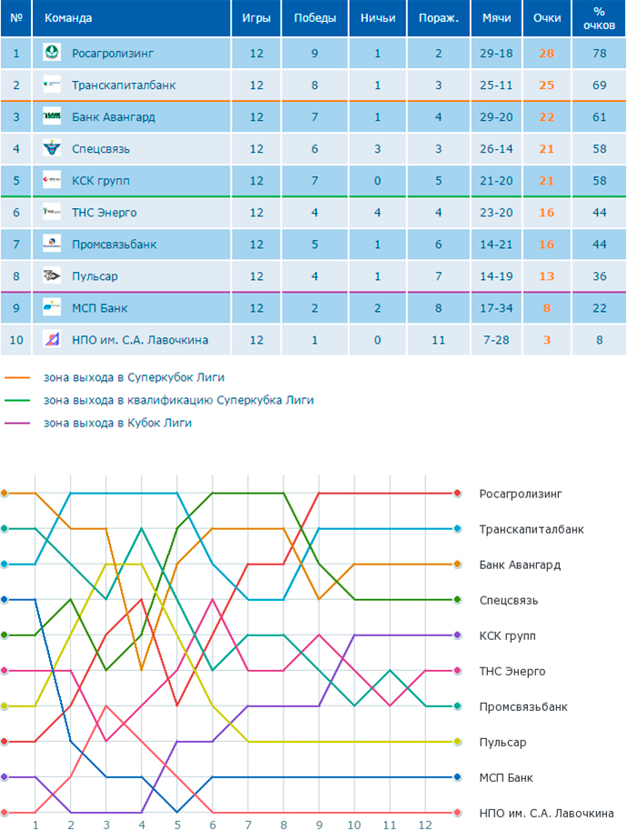Select Пульсар in the chart legend

tap(503, 743)
